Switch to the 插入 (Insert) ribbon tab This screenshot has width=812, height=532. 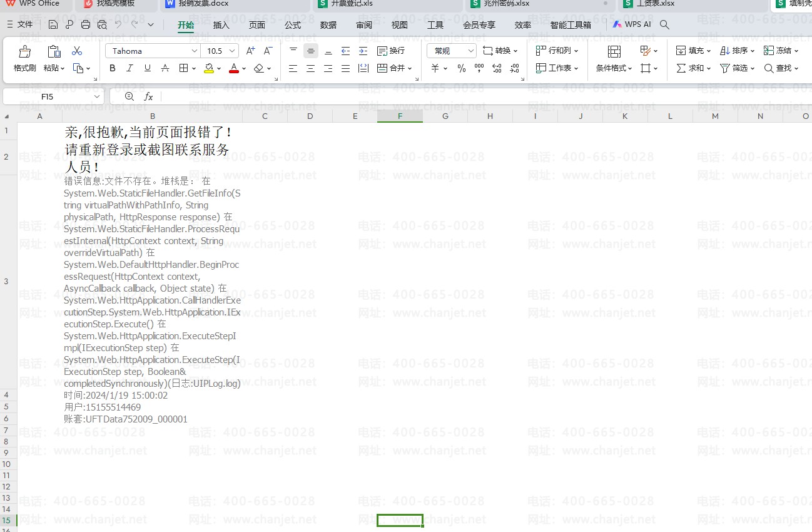pos(221,25)
